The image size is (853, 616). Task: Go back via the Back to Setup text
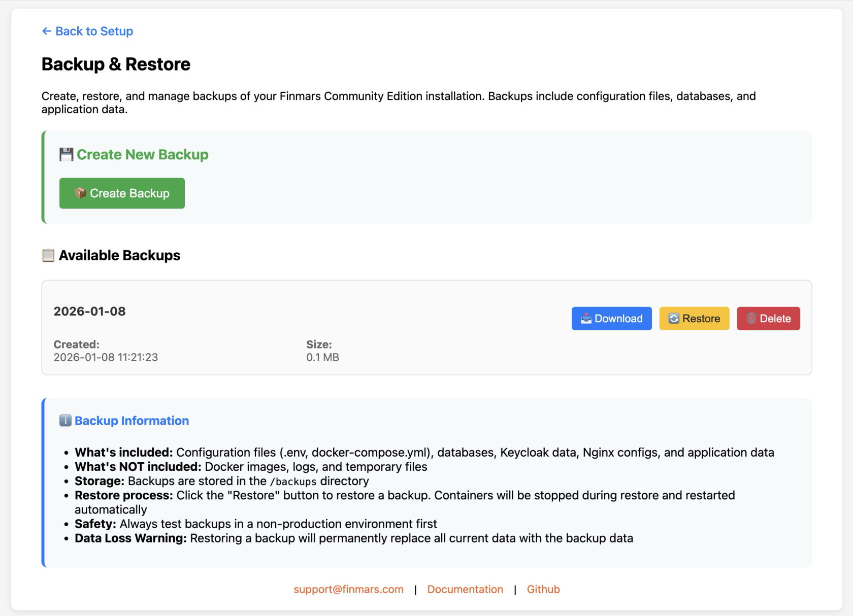[x=94, y=31]
